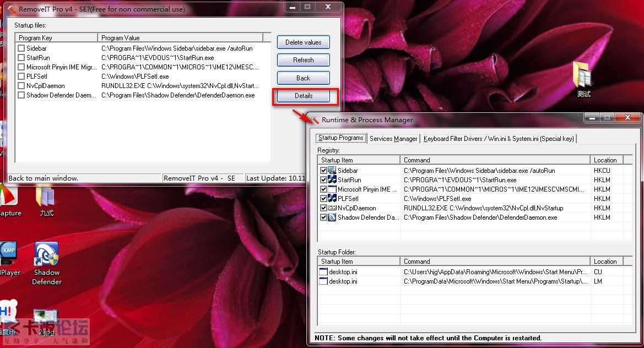Click C:\Users\hjg\AppData startup folder command
Image resolution: width=644 pixels, height=348 pixels.
(495, 271)
